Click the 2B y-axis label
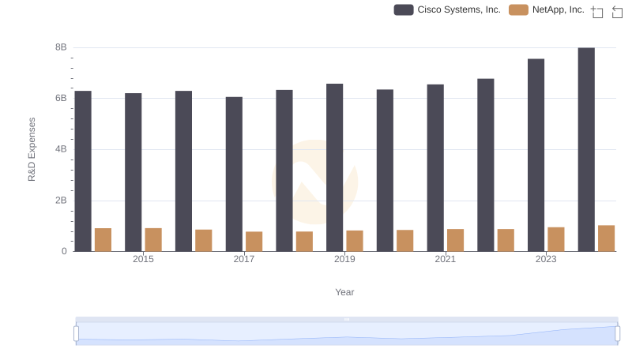 pos(61,201)
